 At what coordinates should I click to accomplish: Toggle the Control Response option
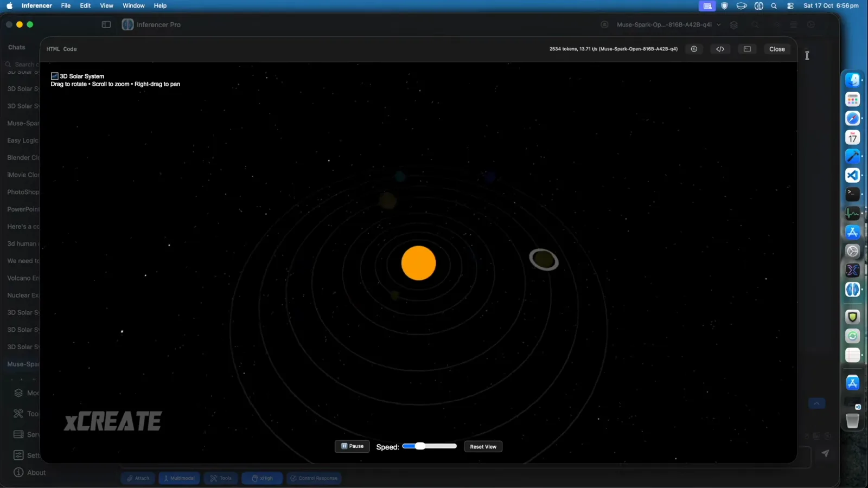314,478
